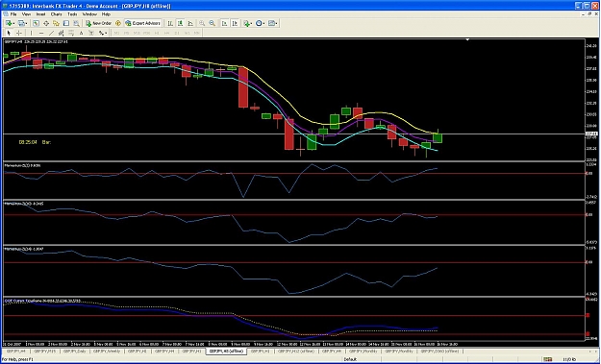Image resolution: width=601 pixels, height=364 pixels.
Task: Switch to the GBPJPY,Daily chart tab
Action: pyautogui.click(x=74, y=351)
